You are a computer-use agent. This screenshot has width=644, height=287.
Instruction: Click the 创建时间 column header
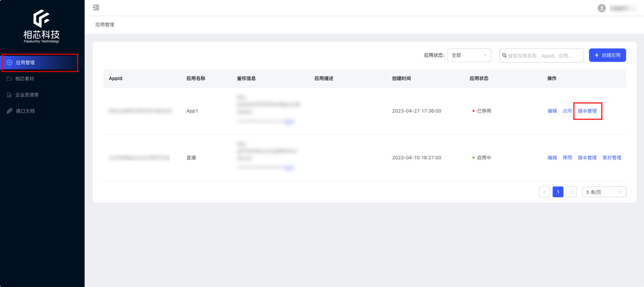[x=401, y=79]
